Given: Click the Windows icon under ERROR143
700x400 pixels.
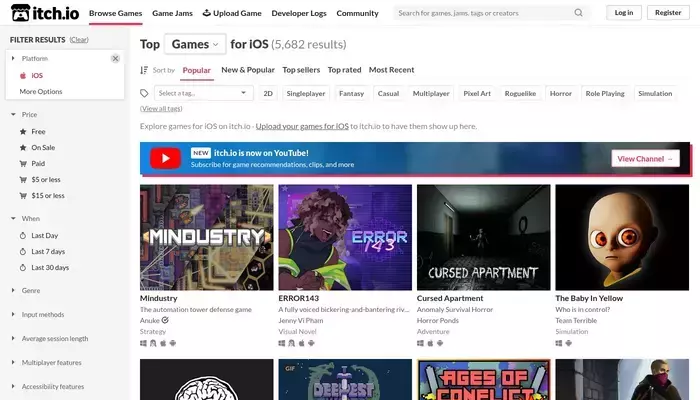Looking at the screenshot, I should [282, 343].
